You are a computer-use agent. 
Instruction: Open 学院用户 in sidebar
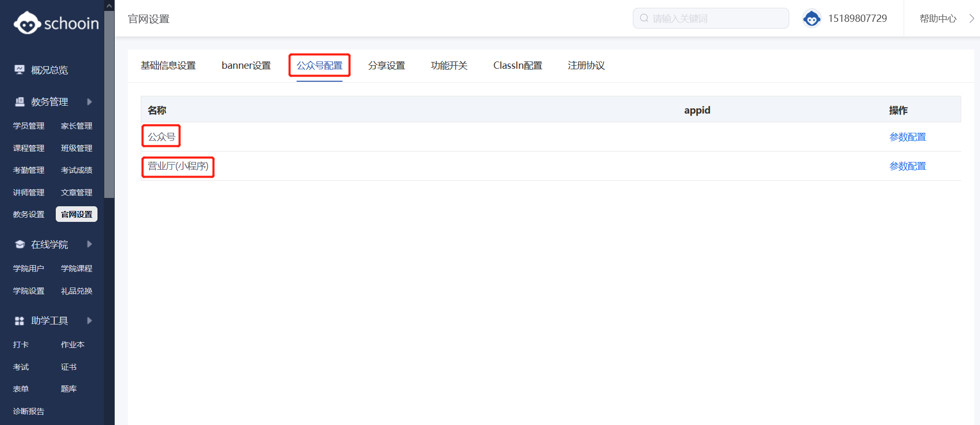pyautogui.click(x=29, y=269)
